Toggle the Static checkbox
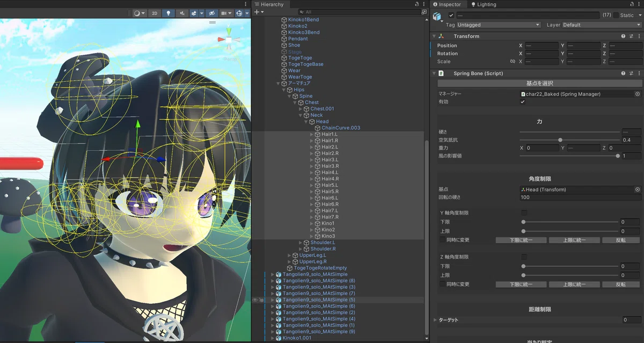 [x=616, y=16]
